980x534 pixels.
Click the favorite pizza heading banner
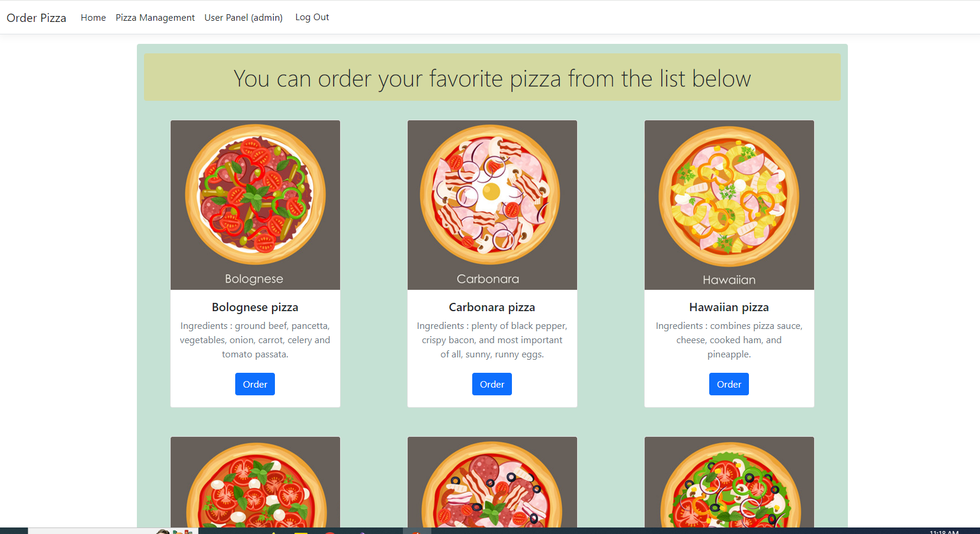[x=492, y=78]
